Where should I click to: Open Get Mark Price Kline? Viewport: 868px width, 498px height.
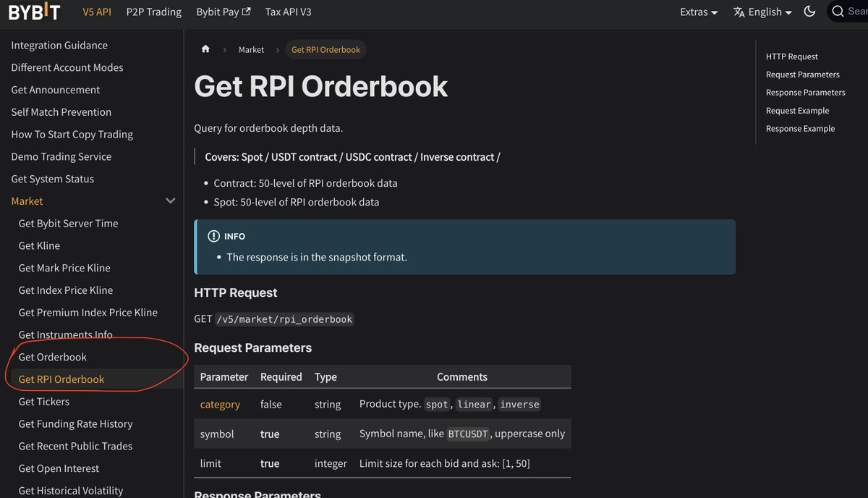[64, 268]
